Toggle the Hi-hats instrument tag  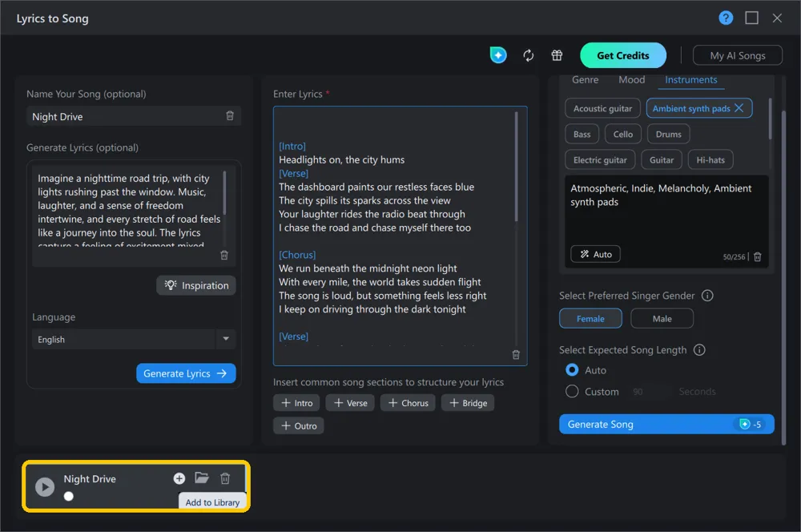click(x=710, y=160)
